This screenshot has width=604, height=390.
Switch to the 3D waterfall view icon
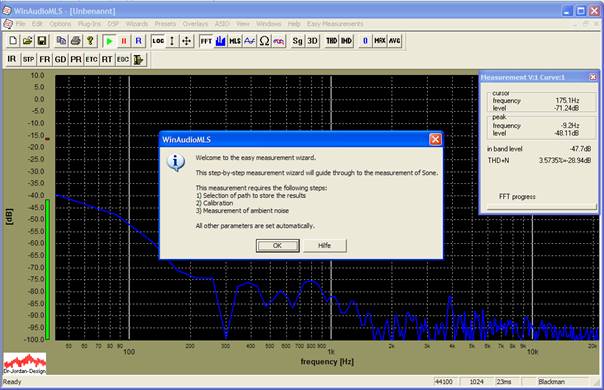coord(312,40)
